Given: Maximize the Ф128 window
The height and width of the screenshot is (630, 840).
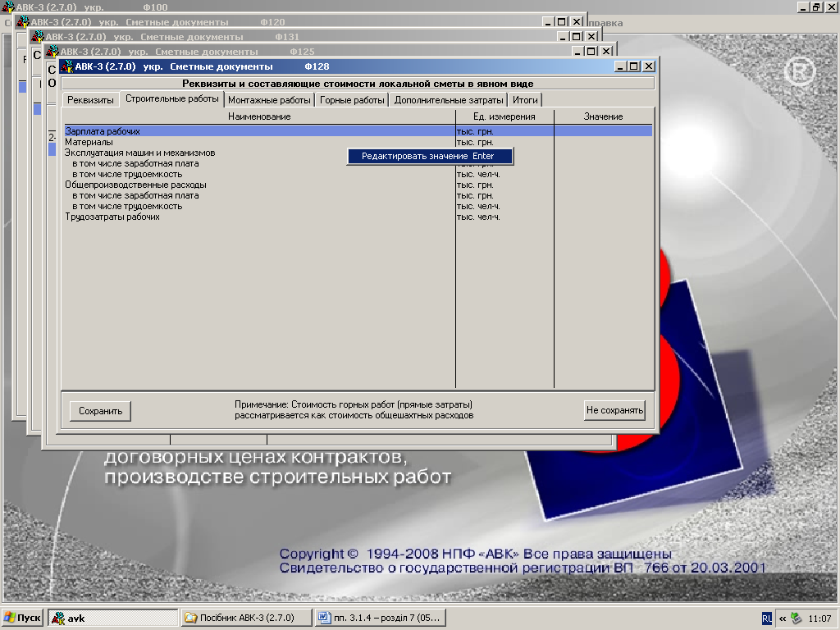Looking at the screenshot, I should [x=634, y=66].
